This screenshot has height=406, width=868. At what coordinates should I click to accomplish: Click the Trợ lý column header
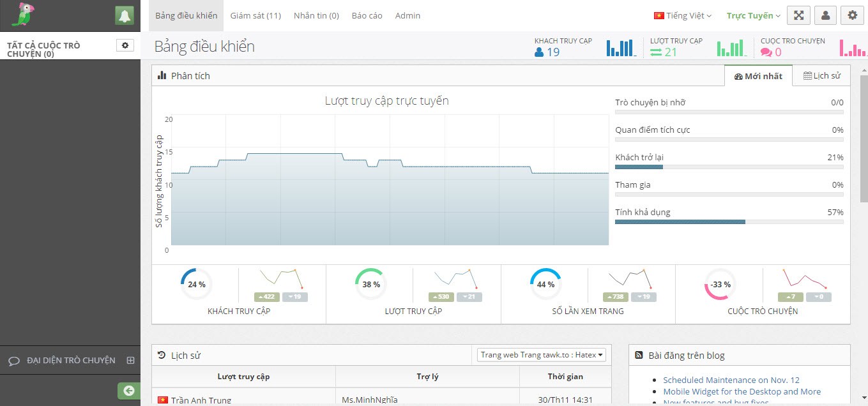(427, 377)
